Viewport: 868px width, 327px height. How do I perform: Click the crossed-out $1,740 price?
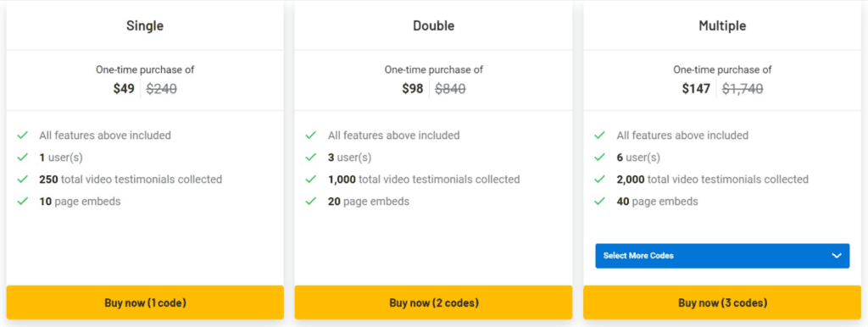[743, 89]
